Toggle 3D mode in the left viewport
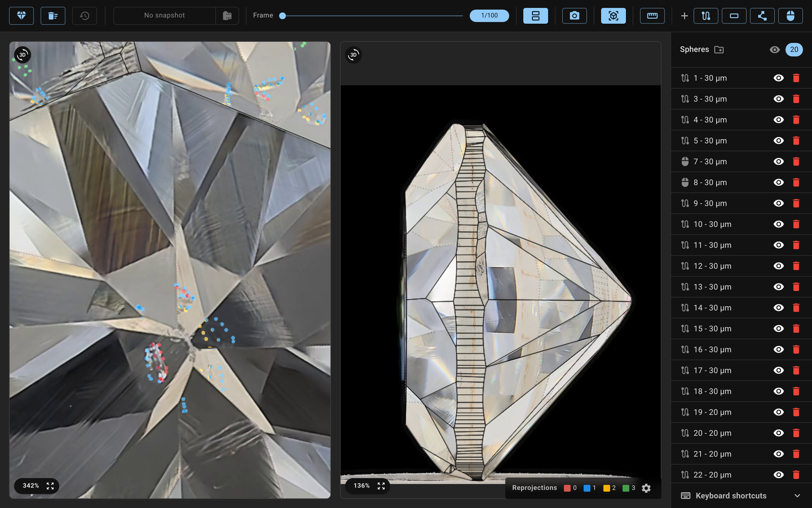The width and height of the screenshot is (812, 508). click(x=22, y=55)
